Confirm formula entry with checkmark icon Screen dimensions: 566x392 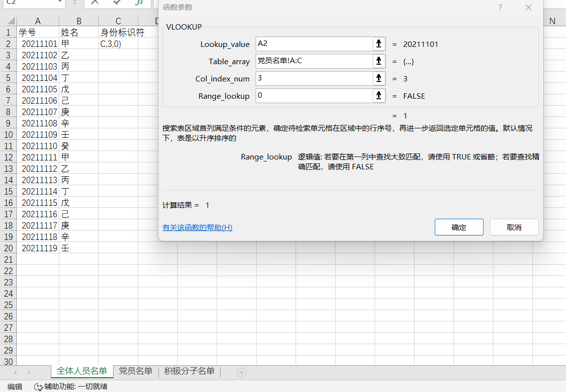click(x=117, y=2)
